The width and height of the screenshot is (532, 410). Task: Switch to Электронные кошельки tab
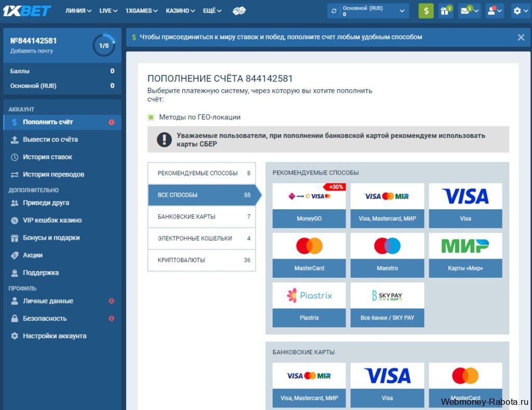(202, 238)
